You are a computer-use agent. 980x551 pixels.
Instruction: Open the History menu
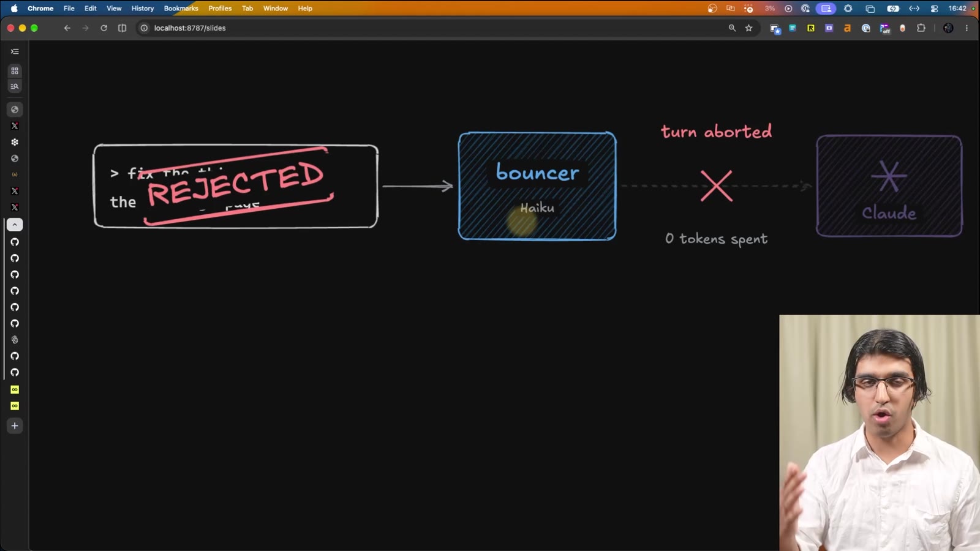[143, 9]
